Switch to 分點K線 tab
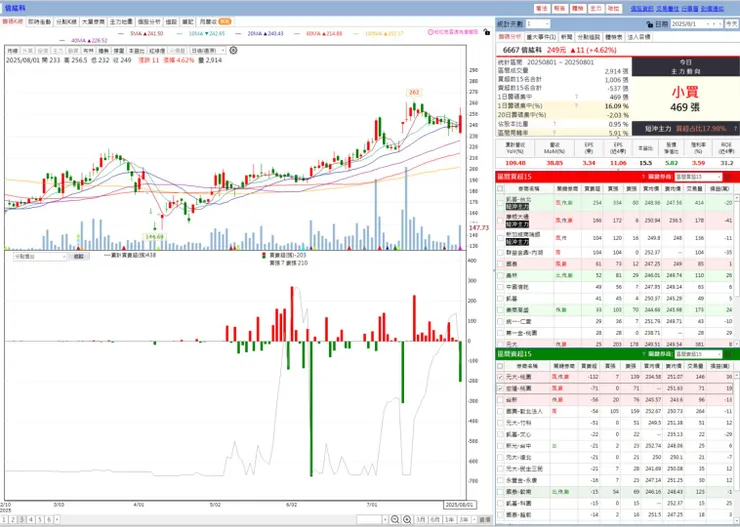This screenshot has height=527, width=740. click(66, 22)
